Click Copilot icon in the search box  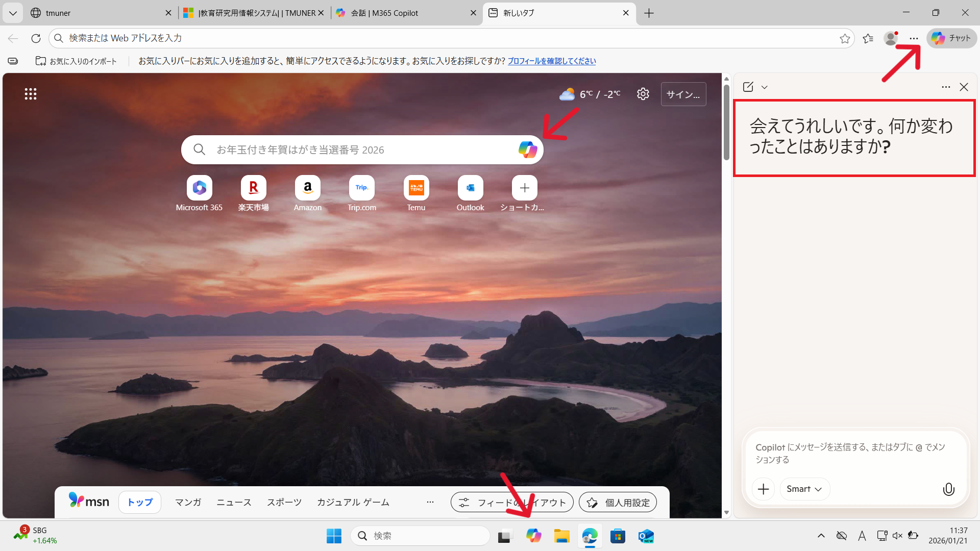coord(528,149)
